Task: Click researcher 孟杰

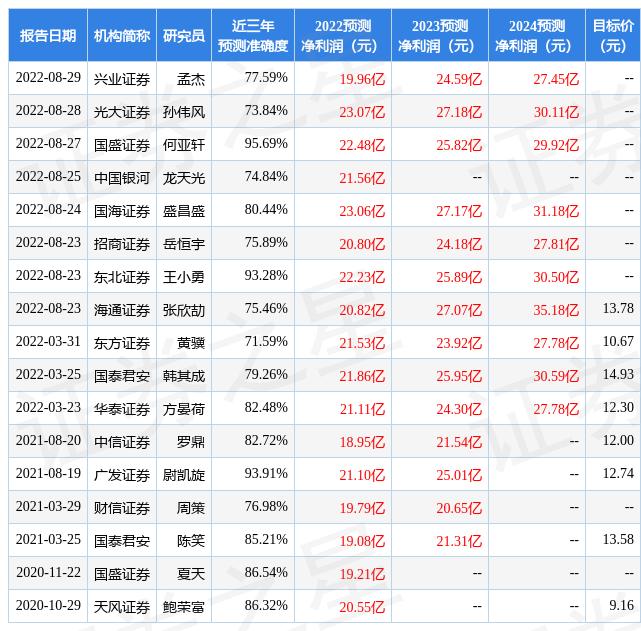Action: (191, 79)
